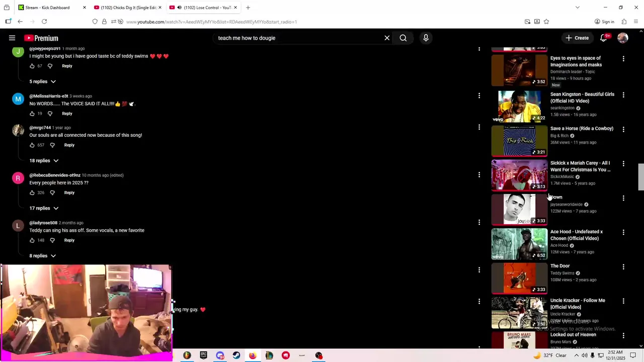
Task: Open the YouTube hamburger guide menu
Action: (12, 38)
